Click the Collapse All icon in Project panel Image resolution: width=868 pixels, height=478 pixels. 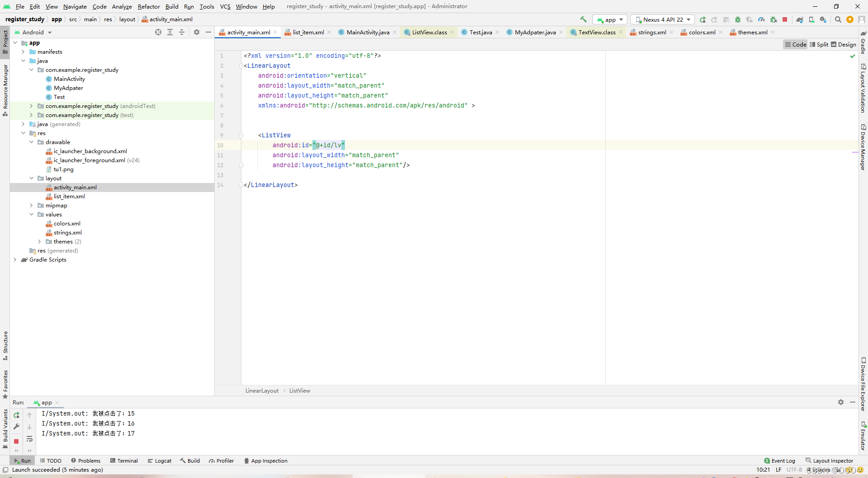pos(182,32)
